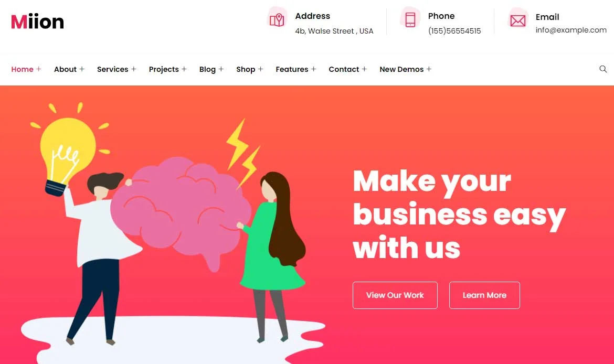Click the phone number (155)56554515

[x=454, y=31]
